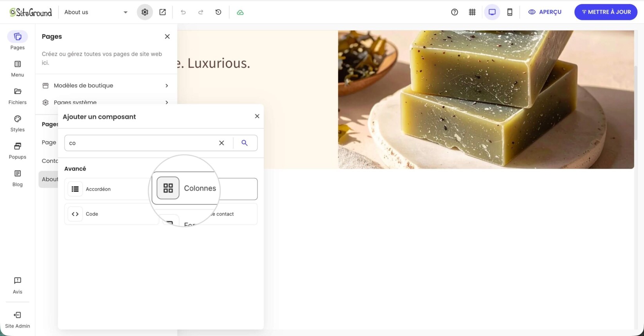
Task: Open Blog in the sidebar
Action: [18, 178]
